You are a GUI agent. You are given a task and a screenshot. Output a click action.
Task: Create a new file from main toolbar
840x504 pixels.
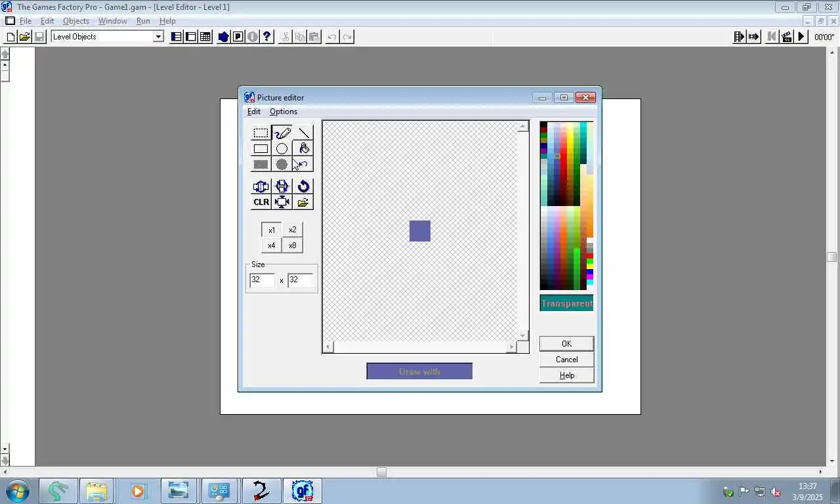[10, 37]
